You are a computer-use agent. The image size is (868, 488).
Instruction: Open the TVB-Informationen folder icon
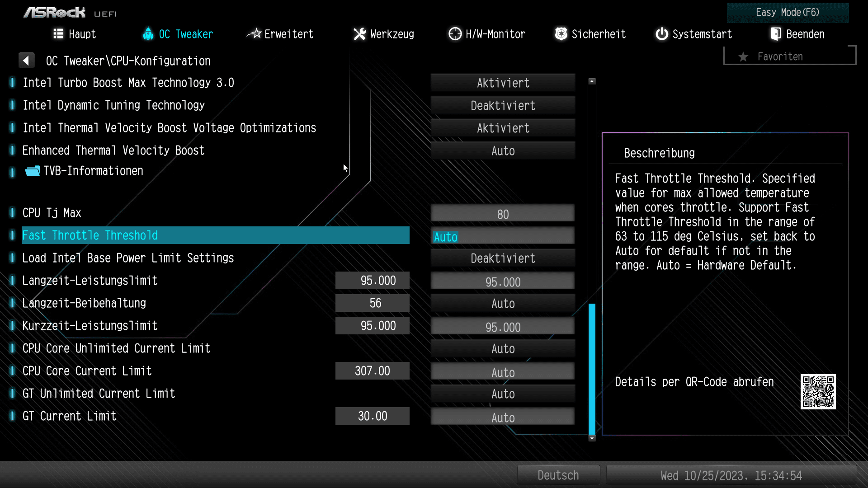[x=32, y=171]
